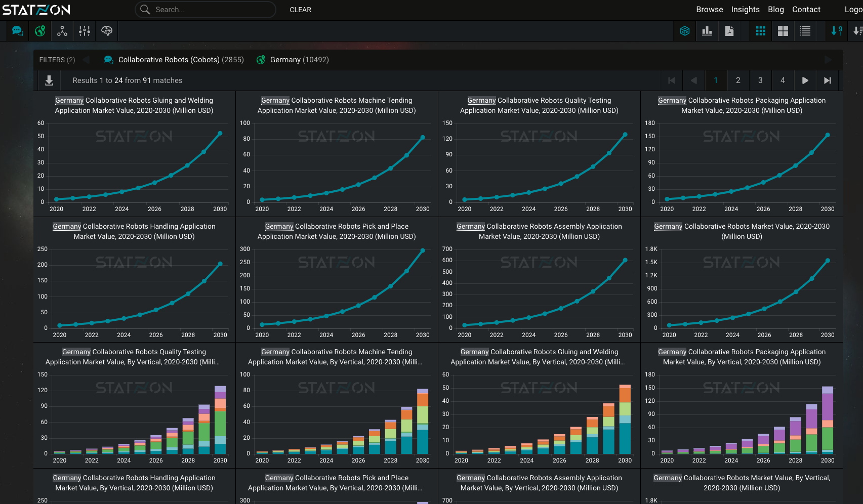Open the sliders settings filter icon
This screenshot has height=504, width=863.
[x=85, y=31]
